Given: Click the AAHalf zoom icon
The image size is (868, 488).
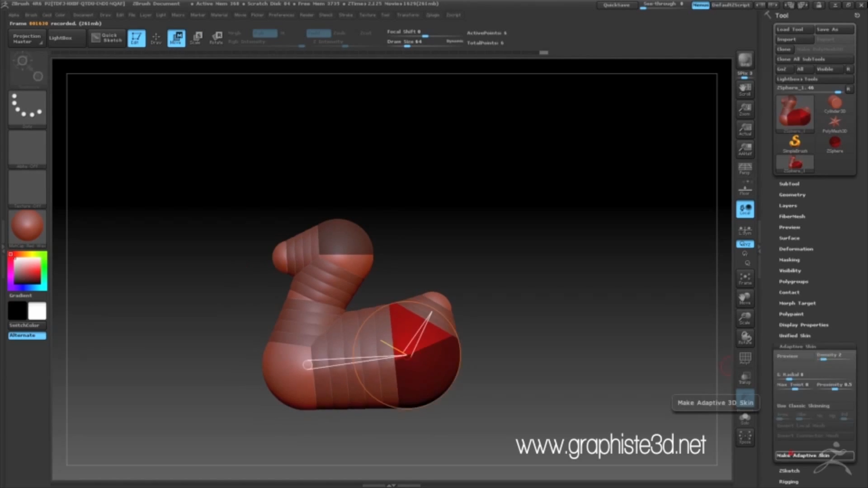Looking at the screenshot, I should 745,149.
